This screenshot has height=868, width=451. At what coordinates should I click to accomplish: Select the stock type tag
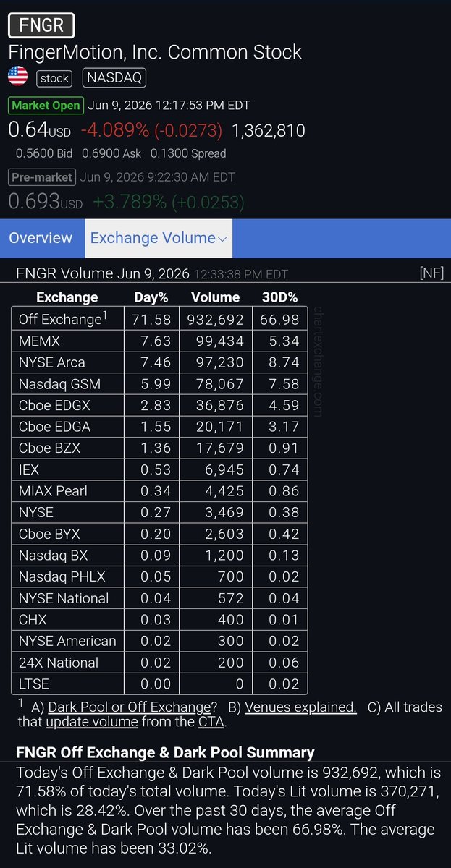point(55,78)
